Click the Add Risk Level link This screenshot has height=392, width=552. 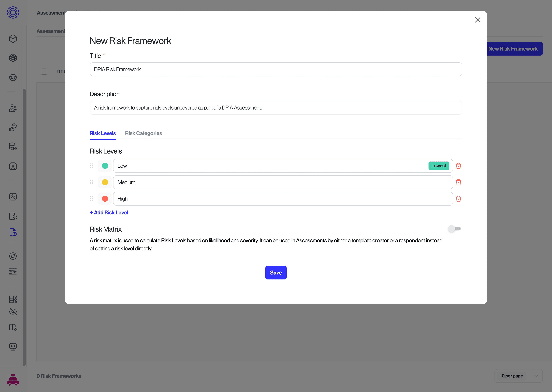(109, 212)
